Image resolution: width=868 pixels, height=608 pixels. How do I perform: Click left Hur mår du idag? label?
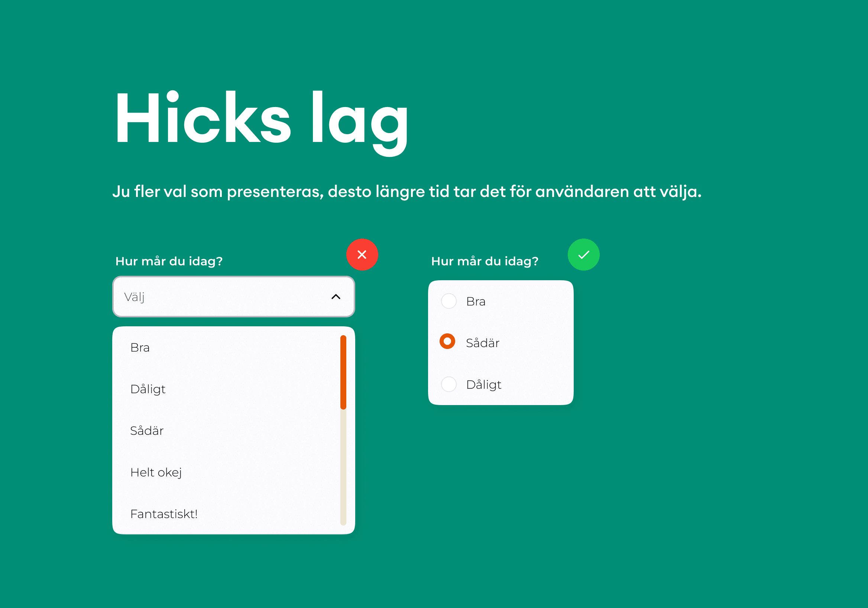point(169,261)
